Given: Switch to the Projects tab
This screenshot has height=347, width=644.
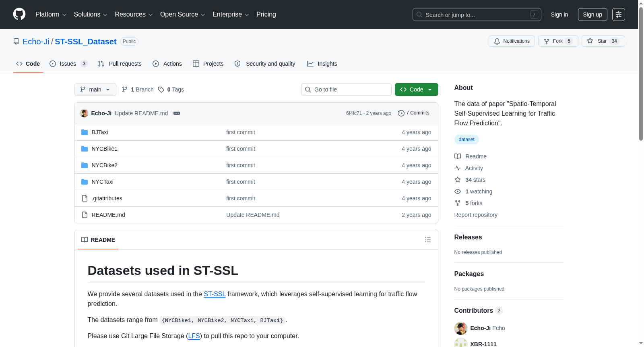Looking at the screenshot, I should pyautogui.click(x=208, y=64).
